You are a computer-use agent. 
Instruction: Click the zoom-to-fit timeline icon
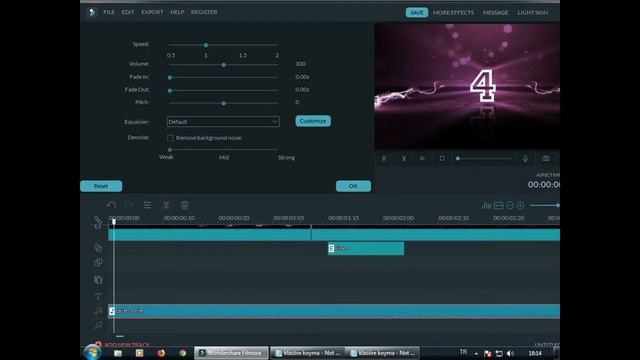click(x=498, y=205)
